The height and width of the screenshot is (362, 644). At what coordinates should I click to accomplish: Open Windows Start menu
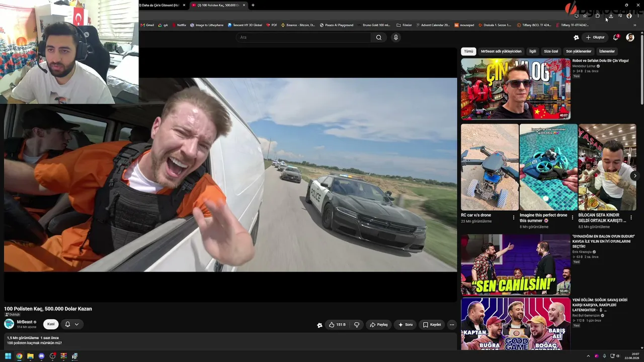point(8,356)
